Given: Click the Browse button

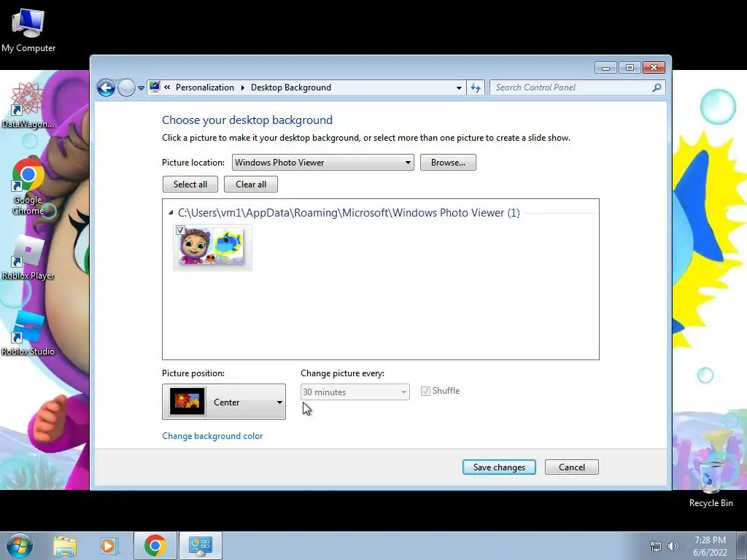Looking at the screenshot, I should 448,163.
